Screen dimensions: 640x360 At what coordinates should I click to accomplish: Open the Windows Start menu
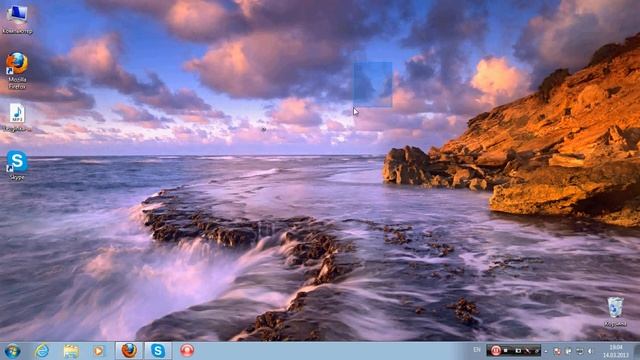[x=13, y=351]
